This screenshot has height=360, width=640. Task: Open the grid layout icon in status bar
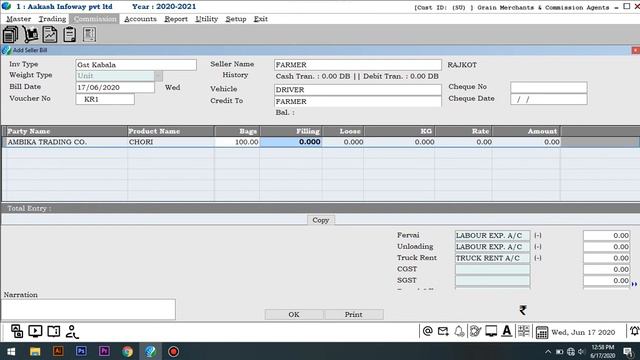(523, 331)
